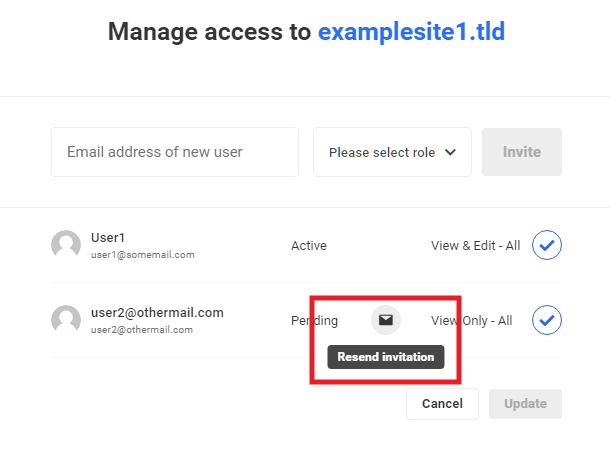
Task: Select the User1 name label
Action: [x=108, y=238]
